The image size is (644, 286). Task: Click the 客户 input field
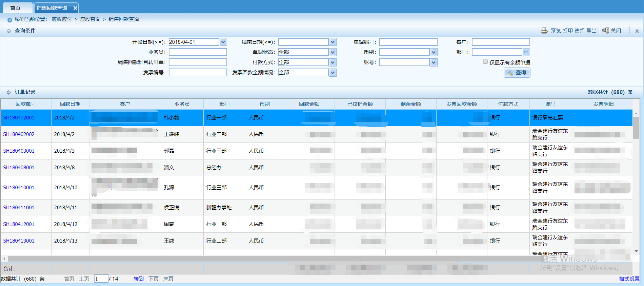pos(501,42)
